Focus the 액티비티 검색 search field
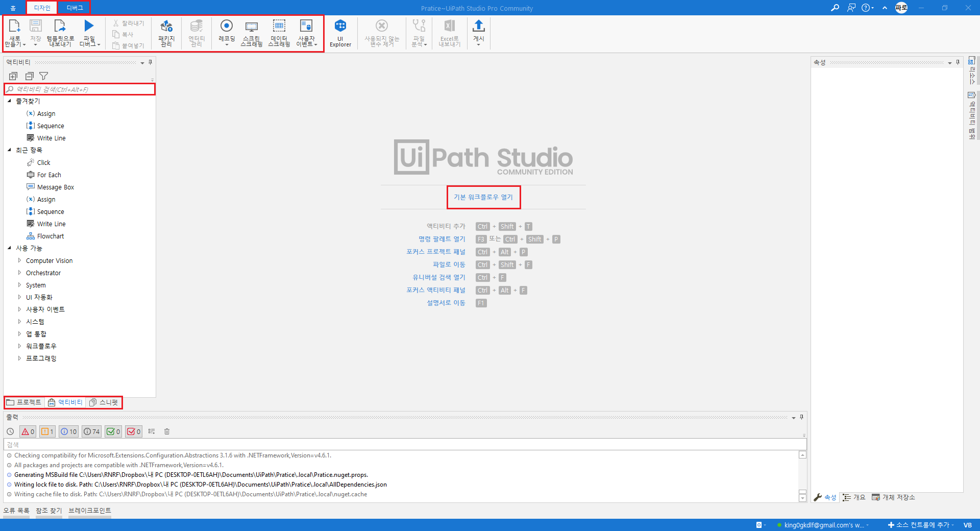The height and width of the screenshot is (531, 980). 80,89
